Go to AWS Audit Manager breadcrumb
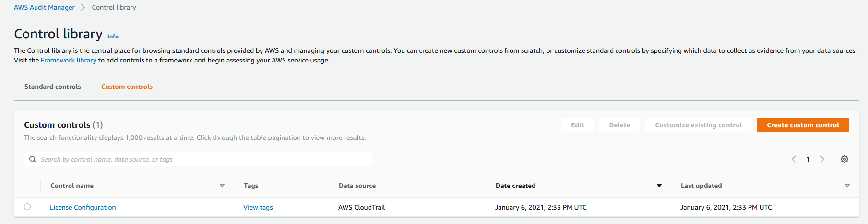 point(44,7)
